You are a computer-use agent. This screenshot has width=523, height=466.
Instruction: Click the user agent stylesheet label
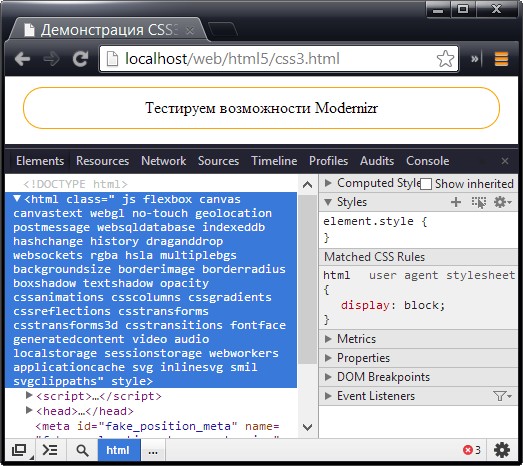[442, 275]
